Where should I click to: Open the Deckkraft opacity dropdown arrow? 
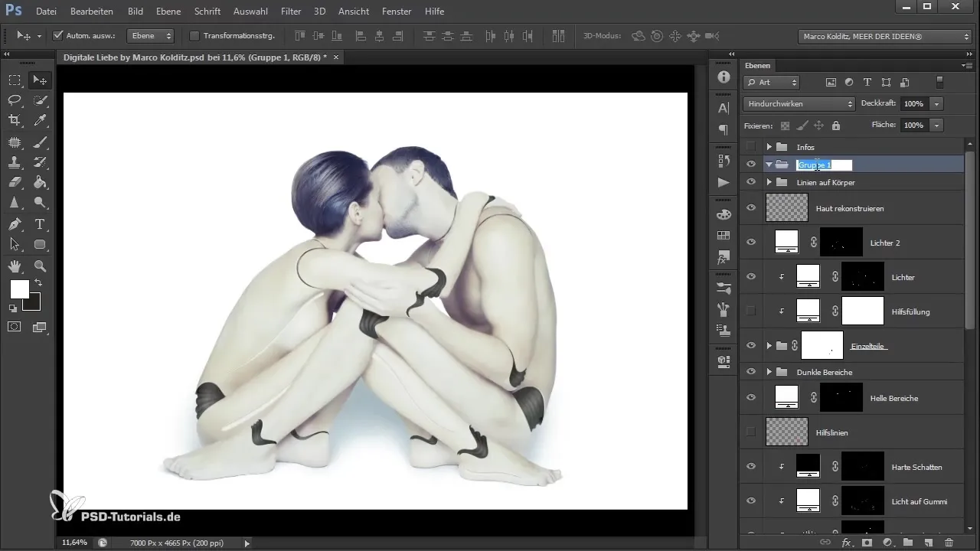[x=938, y=103]
